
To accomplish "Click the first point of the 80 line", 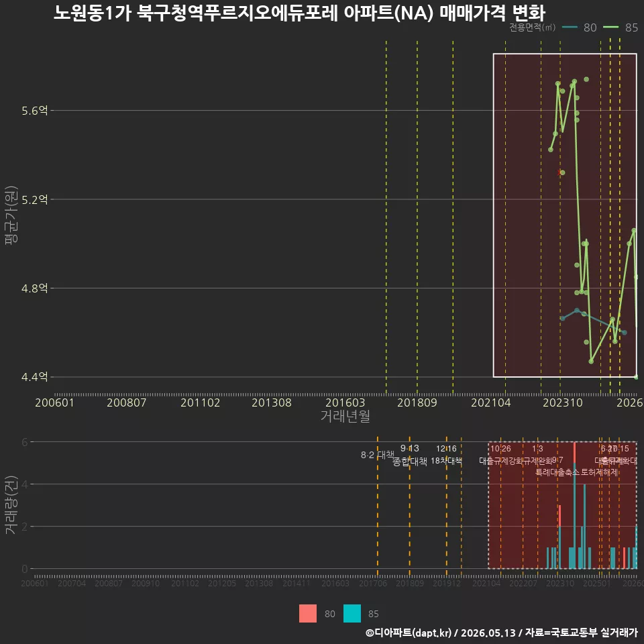I will tap(562, 318).
